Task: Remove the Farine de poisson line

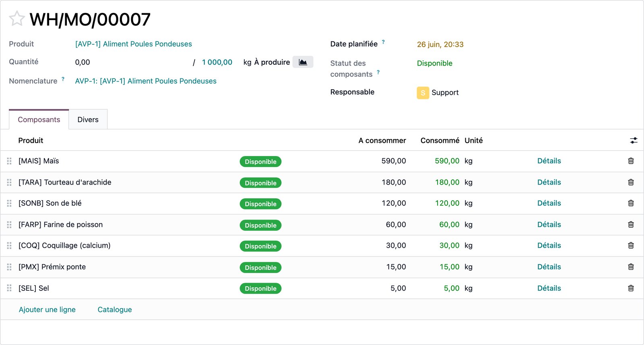Action: pos(631,224)
